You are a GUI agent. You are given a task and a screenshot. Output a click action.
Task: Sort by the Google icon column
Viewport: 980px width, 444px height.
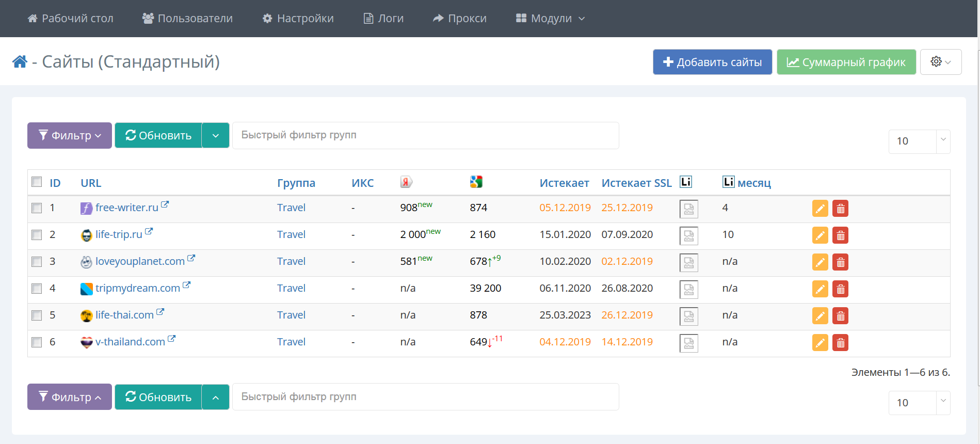point(476,182)
